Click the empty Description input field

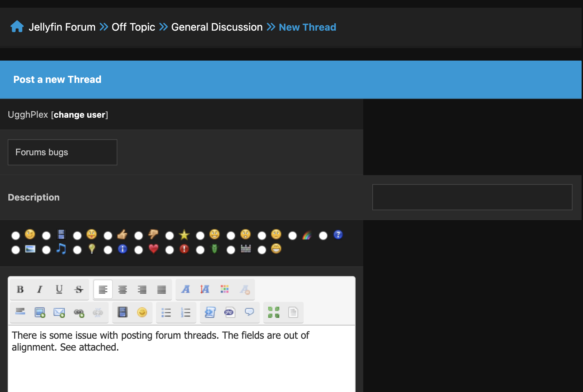pyautogui.click(x=472, y=197)
